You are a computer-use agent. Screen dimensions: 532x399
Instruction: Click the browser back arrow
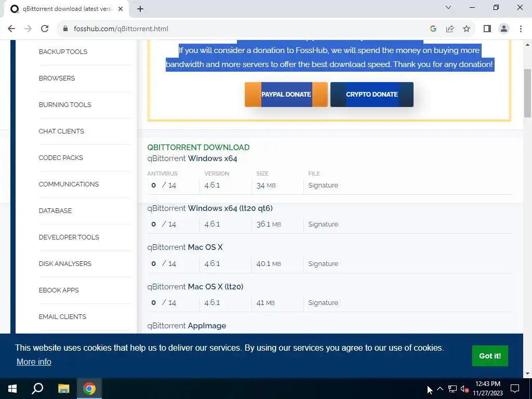click(x=11, y=29)
